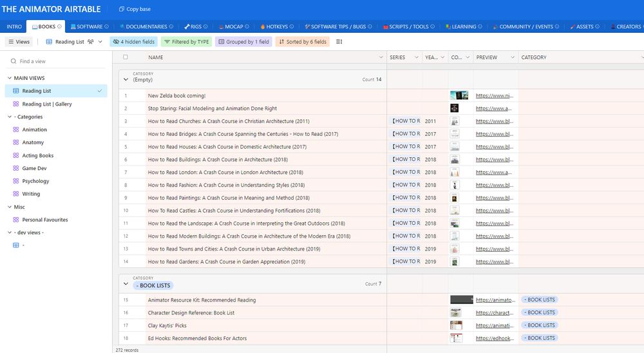Click the info icon on MOCAP tab
The image size is (644, 353).
pyautogui.click(x=247, y=26)
